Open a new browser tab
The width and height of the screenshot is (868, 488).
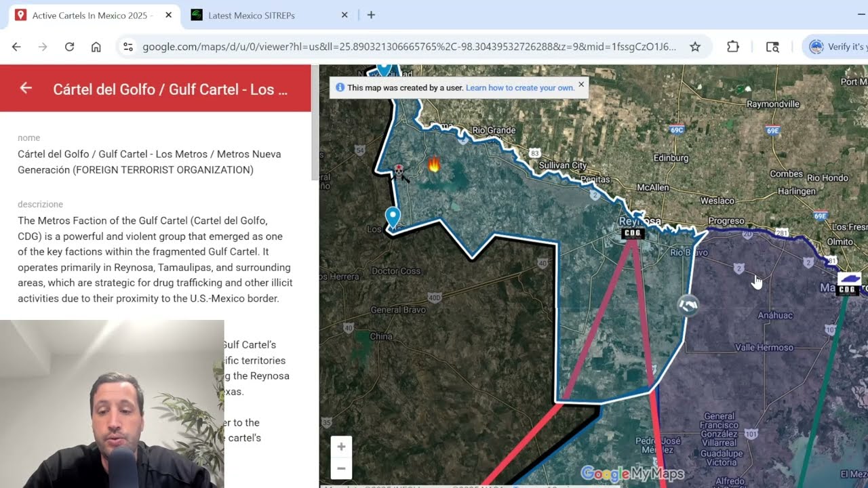pyautogui.click(x=371, y=15)
